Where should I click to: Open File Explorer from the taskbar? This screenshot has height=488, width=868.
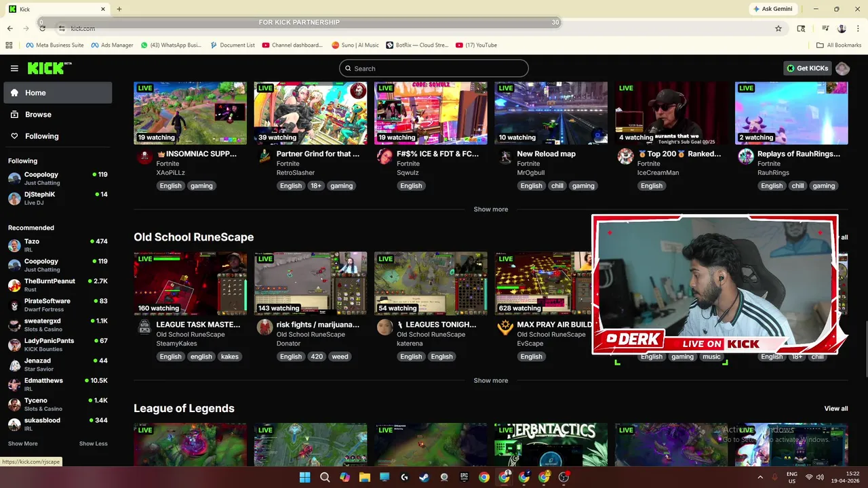pos(365,477)
